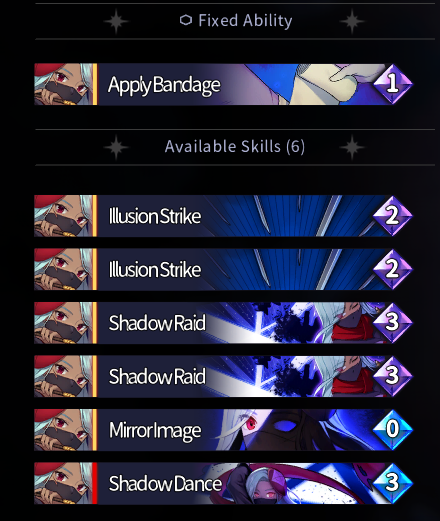Click cost 2 gem on first Illusion Strike

point(393,216)
